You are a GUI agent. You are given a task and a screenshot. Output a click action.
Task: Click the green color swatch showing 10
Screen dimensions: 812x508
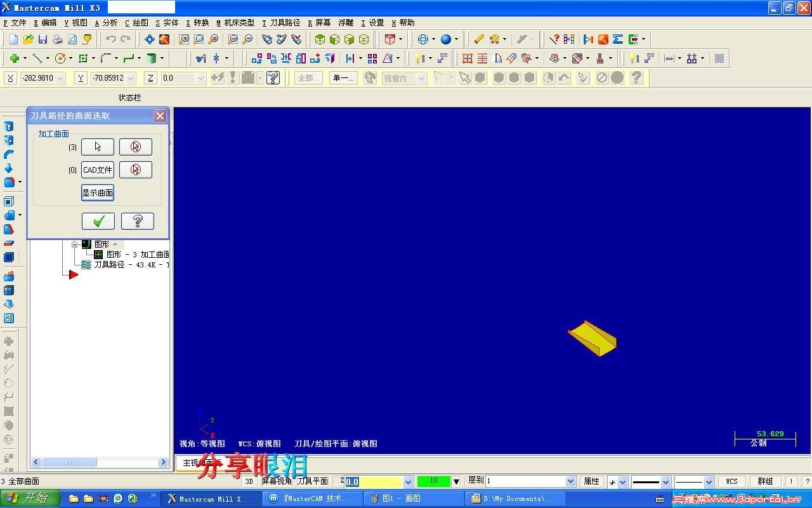click(x=433, y=481)
